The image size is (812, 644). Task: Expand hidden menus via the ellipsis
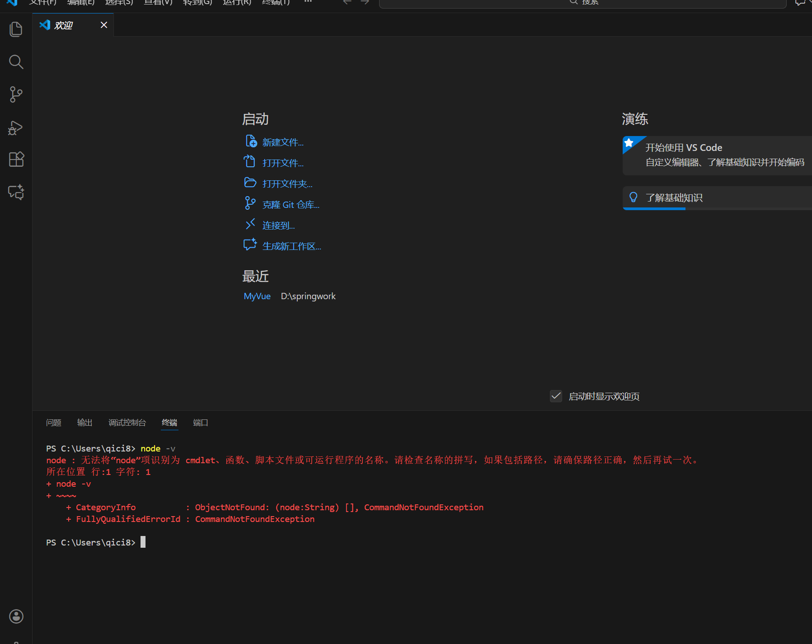[308, 2]
